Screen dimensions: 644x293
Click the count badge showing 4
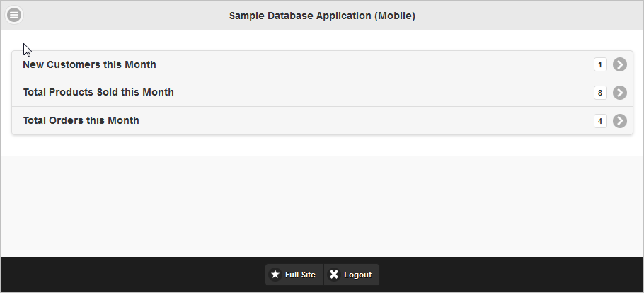[600, 121]
